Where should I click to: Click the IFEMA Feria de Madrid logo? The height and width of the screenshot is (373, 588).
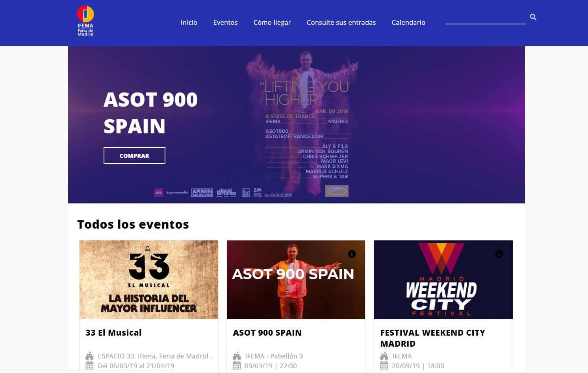(85, 21)
